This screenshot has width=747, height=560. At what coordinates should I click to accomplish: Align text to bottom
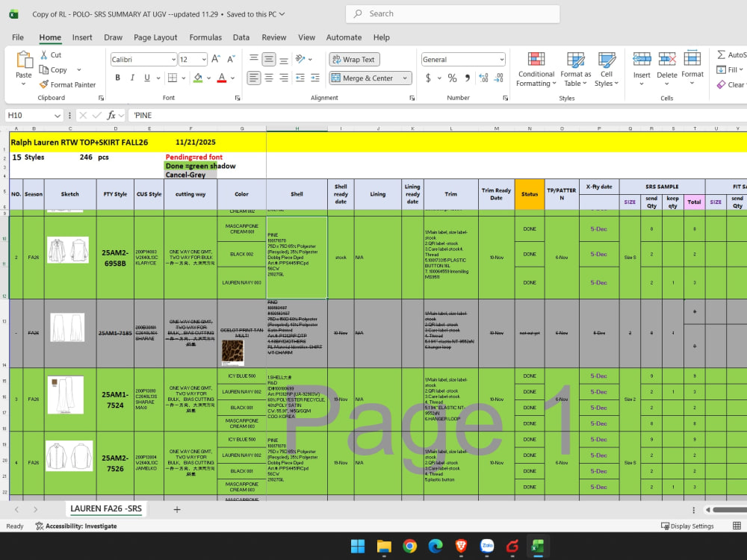(284, 59)
